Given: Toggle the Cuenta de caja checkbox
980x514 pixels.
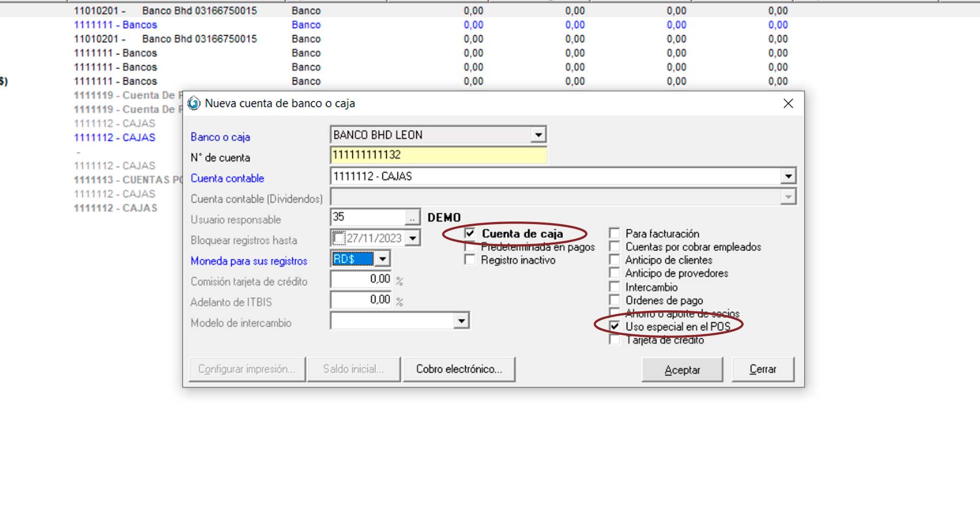Looking at the screenshot, I should click(470, 234).
